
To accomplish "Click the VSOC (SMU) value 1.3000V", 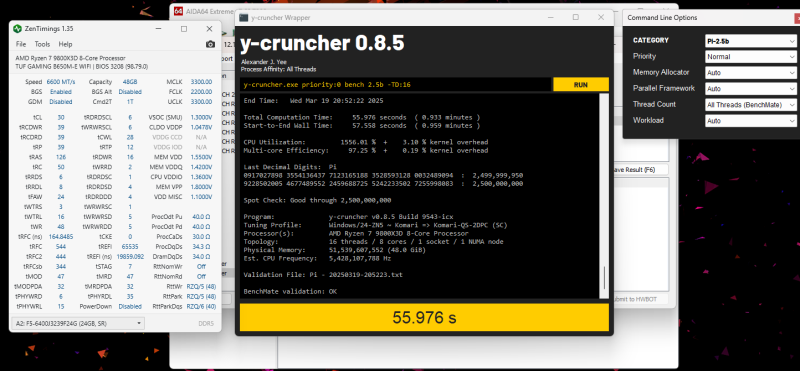I will coord(201,117).
